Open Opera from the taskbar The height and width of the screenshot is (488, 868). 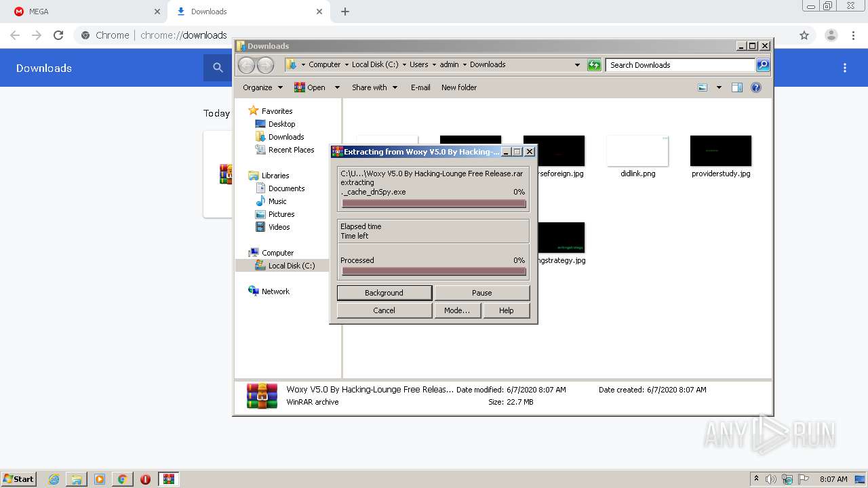pos(145,479)
